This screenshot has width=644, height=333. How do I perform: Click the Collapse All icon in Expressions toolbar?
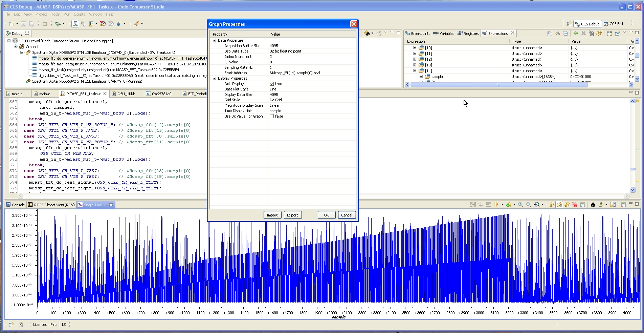pos(565,33)
